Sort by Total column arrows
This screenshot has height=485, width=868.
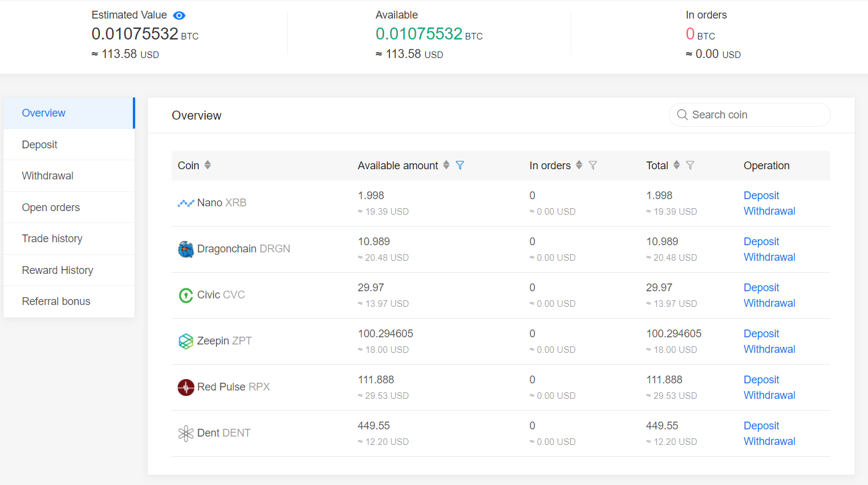click(677, 165)
